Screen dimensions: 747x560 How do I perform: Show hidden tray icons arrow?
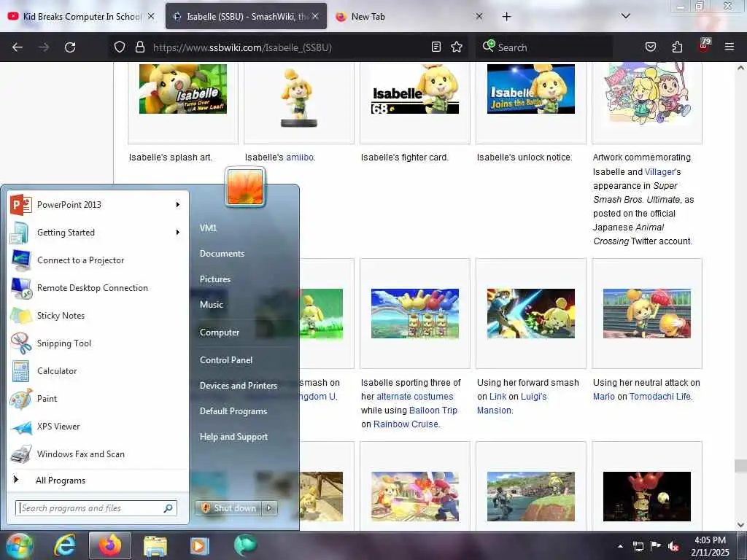620,546
